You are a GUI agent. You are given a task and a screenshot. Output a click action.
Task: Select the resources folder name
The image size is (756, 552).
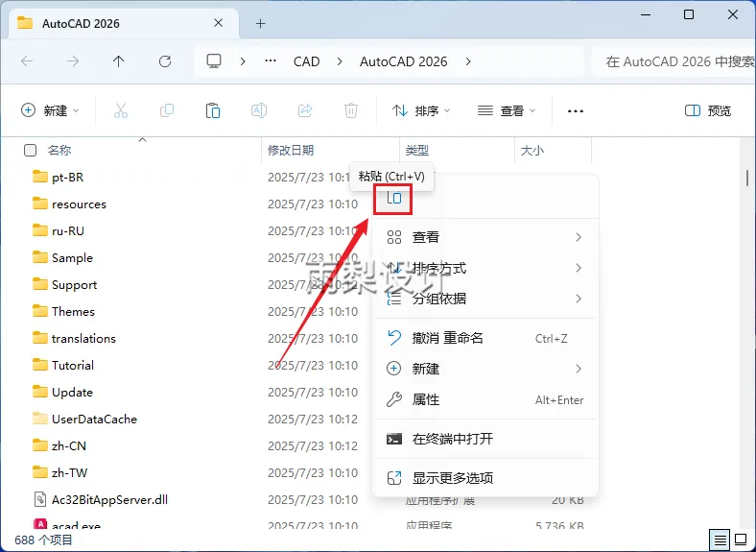point(79,204)
